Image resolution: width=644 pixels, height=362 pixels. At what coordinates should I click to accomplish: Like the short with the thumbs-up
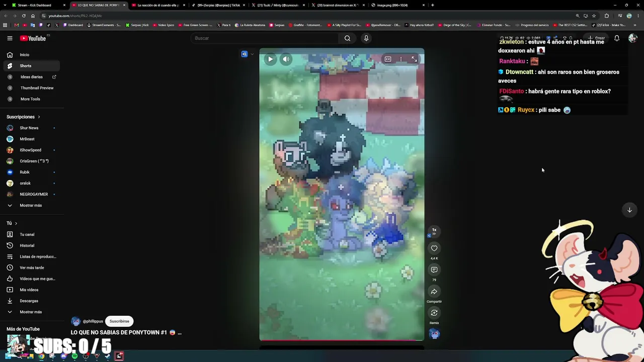coord(434,248)
